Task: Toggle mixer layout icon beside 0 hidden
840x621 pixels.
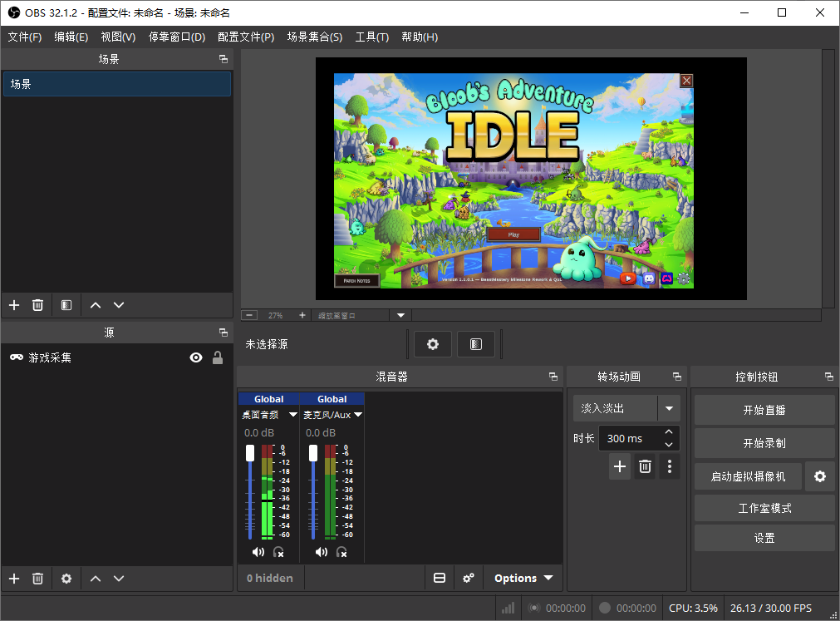Action: (x=440, y=578)
